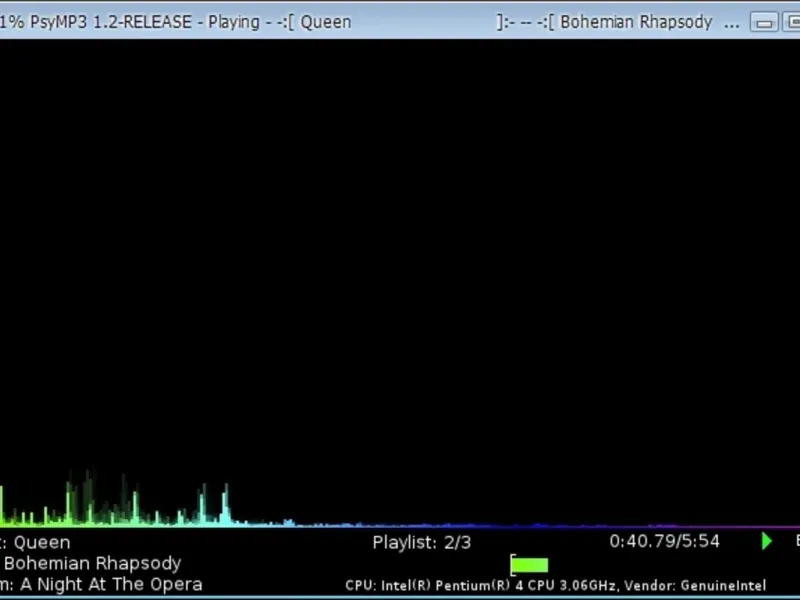
Task: Click the track title Bohemian Rhapsody below the spectrum
Action: 92,563
